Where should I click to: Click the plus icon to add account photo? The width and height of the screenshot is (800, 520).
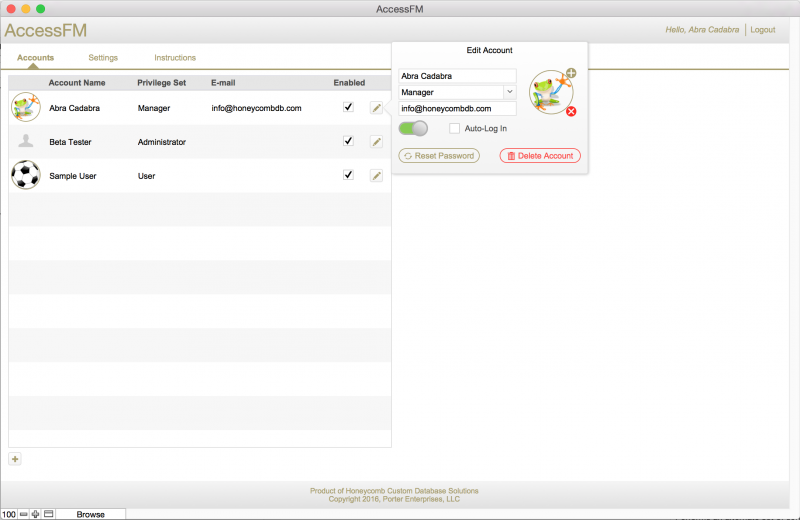click(570, 74)
